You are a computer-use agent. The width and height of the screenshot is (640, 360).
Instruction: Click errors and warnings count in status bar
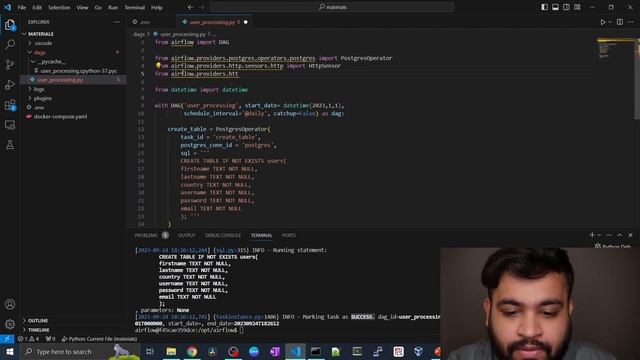[x=29, y=339]
